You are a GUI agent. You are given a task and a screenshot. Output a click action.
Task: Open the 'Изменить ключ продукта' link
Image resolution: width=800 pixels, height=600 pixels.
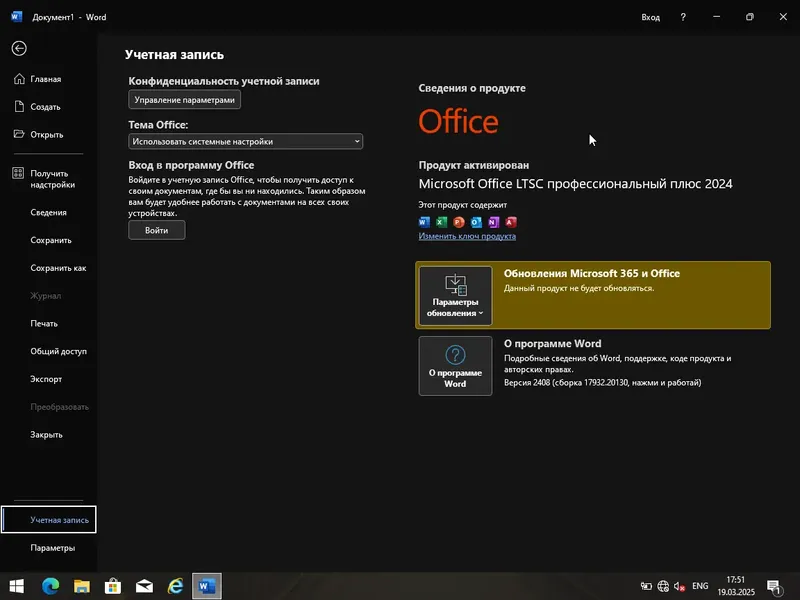467,234
